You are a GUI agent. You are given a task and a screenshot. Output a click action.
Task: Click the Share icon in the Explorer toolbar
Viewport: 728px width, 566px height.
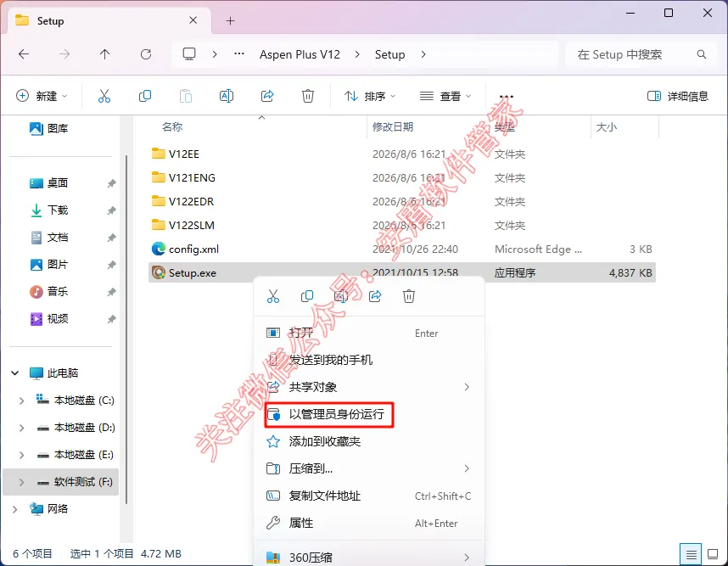pyautogui.click(x=267, y=96)
